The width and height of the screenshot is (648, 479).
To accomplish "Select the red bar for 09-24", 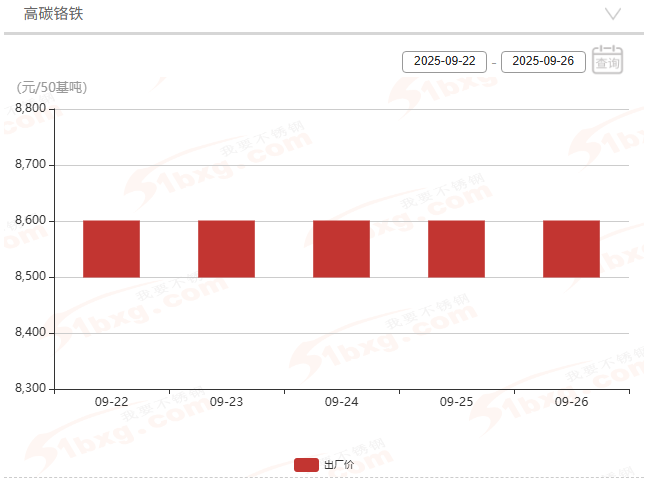I will click(341, 249).
